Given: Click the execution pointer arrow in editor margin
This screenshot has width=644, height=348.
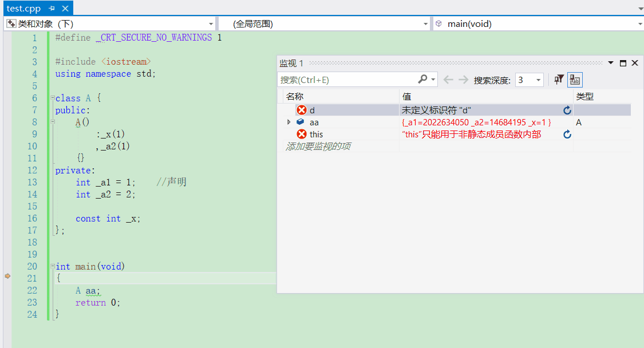Looking at the screenshot, I should coord(7,275).
